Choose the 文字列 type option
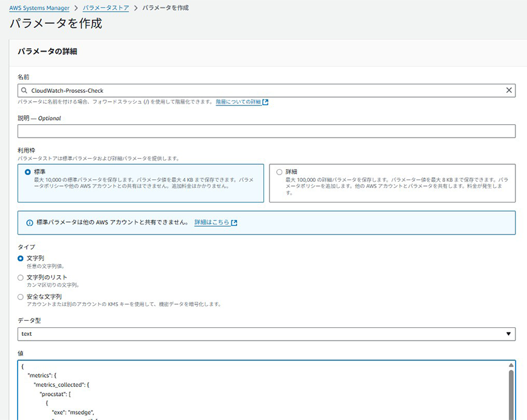This screenshot has height=420, width=527. point(21,258)
